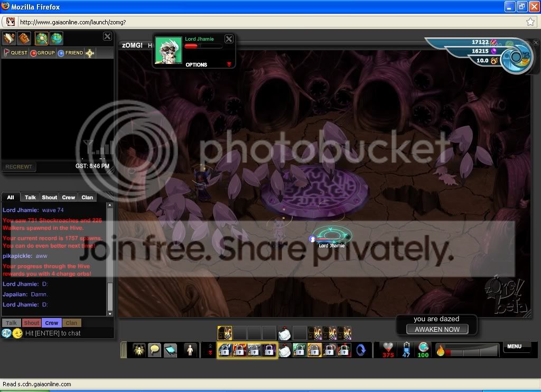Switch to the Shout chat tab

pos(49,198)
